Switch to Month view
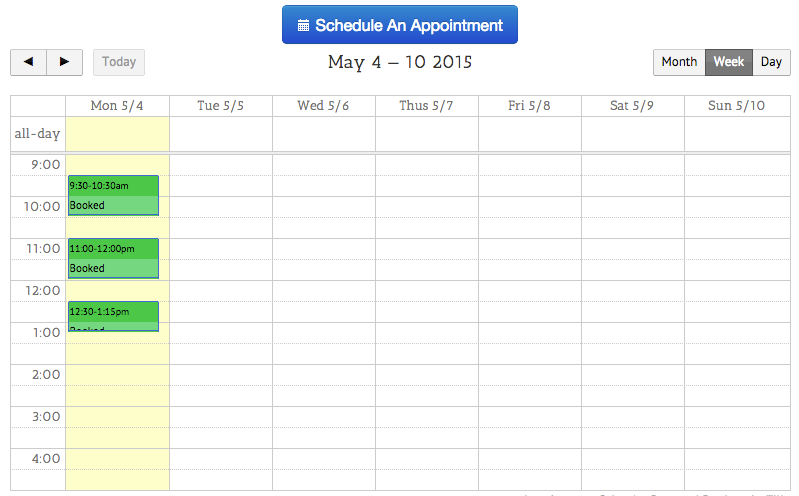799x496 pixels. 679,62
